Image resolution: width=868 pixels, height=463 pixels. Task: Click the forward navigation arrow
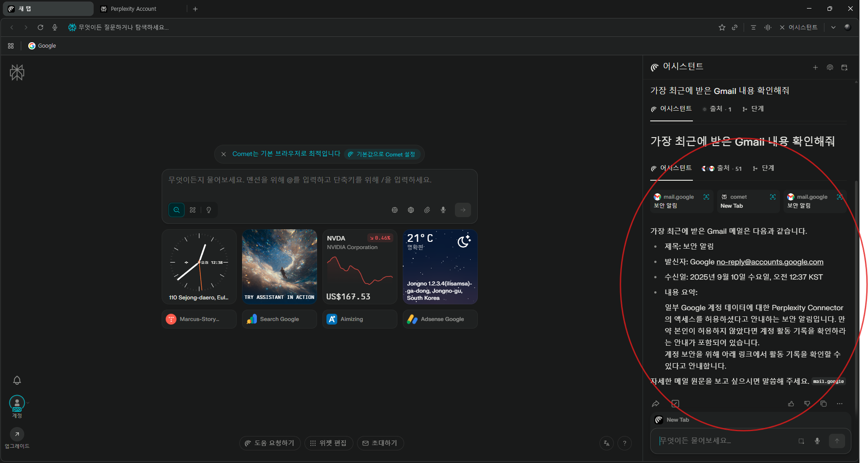coord(26,27)
